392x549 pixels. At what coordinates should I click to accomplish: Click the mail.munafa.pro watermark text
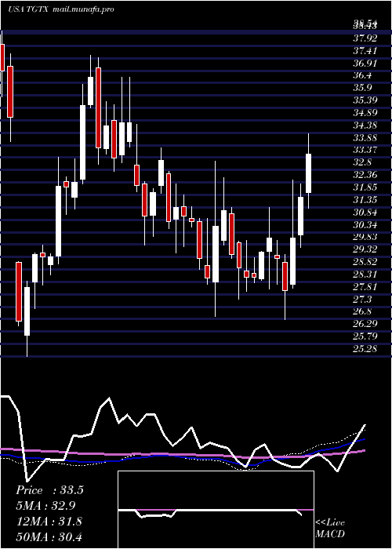point(84,9)
